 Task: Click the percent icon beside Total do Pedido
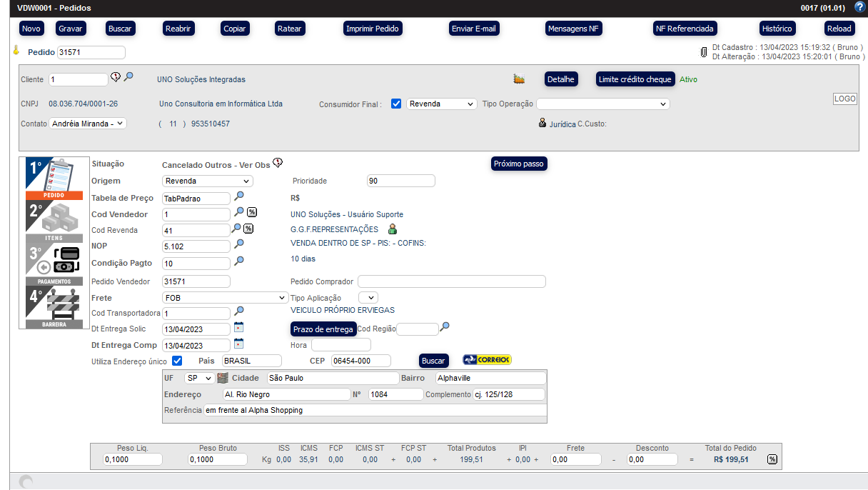pos(772,459)
